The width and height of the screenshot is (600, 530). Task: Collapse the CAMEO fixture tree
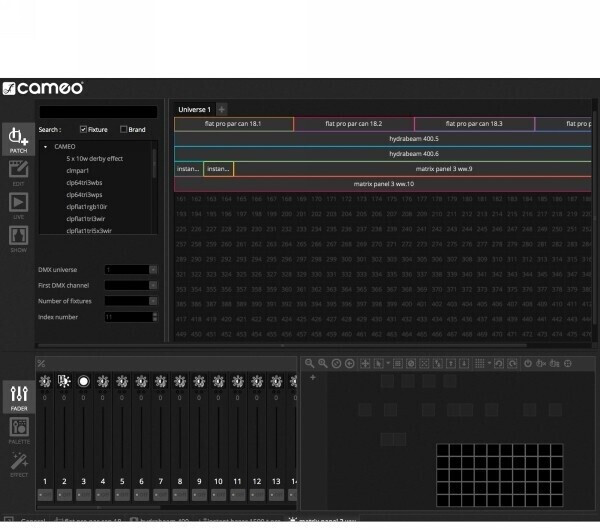[x=45, y=147]
